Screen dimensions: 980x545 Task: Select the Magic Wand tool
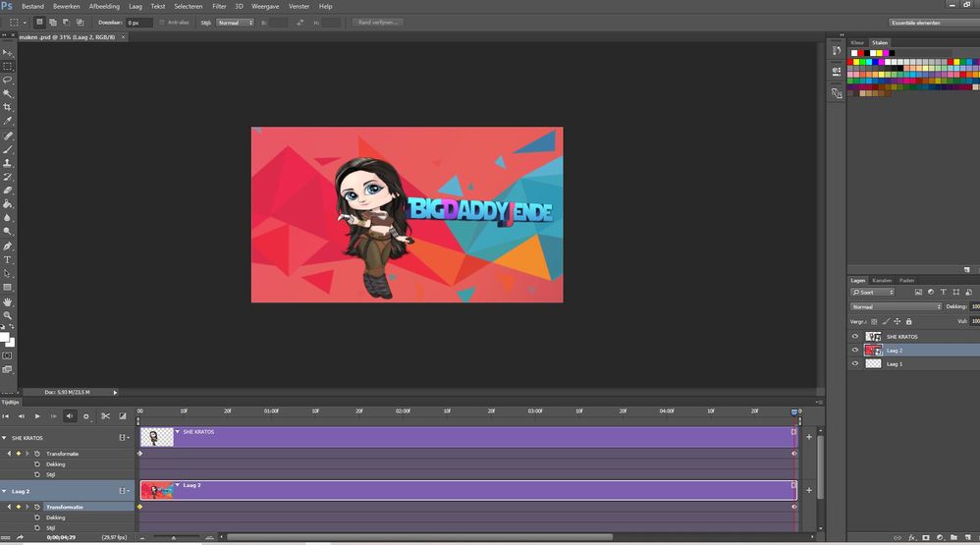click(8, 93)
